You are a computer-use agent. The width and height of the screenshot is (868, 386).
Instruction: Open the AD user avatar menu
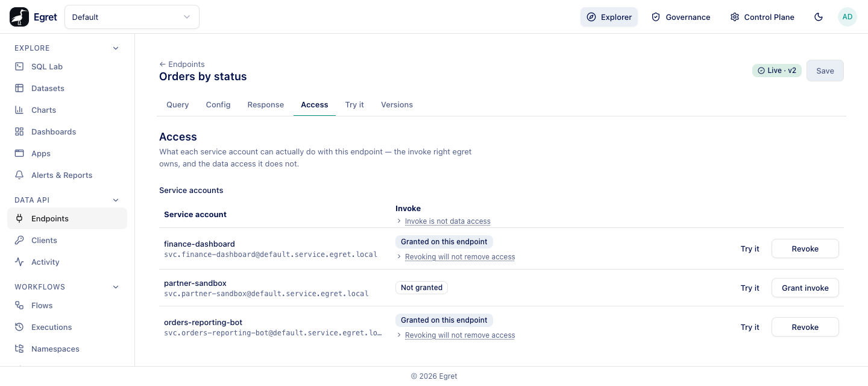coord(848,17)
